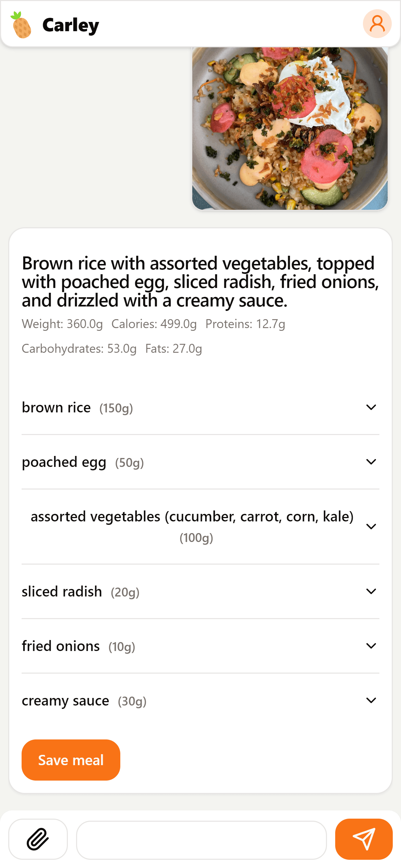Open the user profile icon
This screenshot has width=401, height=868.
click(x=377, y=24)
